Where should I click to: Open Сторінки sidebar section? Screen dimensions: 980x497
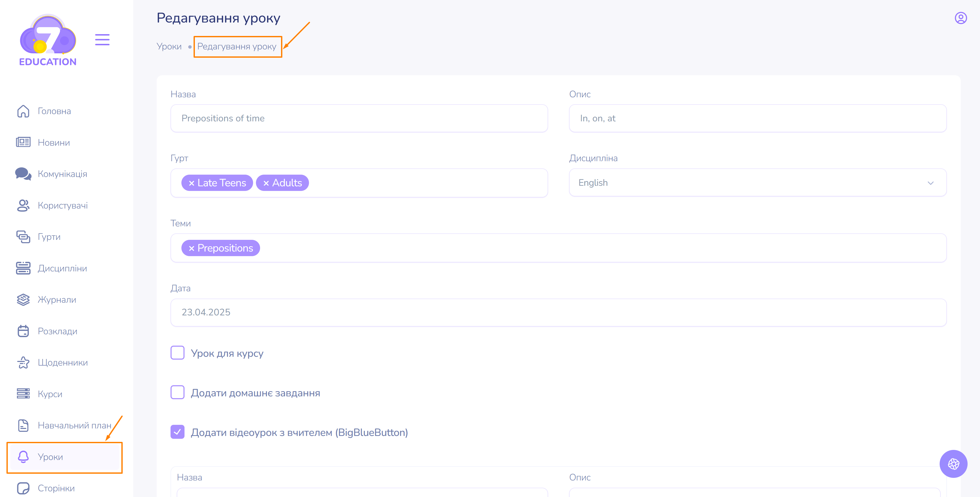(56, 488)
